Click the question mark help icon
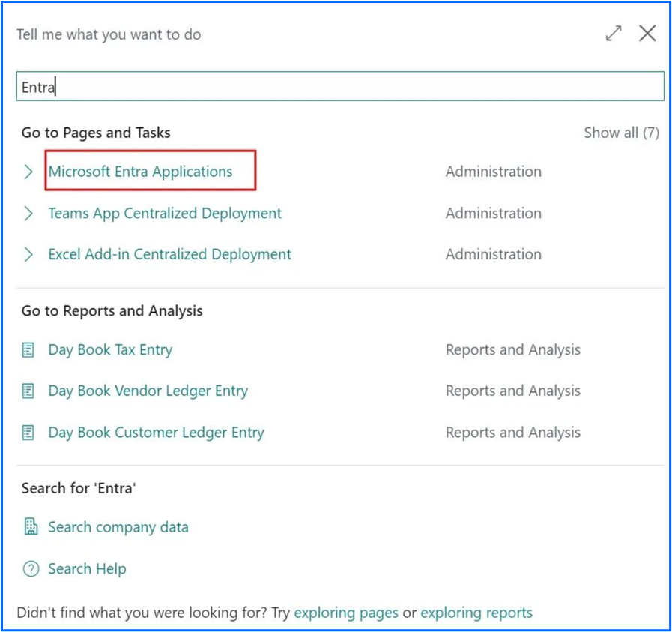Screen dimensions: 672x632 [31, 569]
